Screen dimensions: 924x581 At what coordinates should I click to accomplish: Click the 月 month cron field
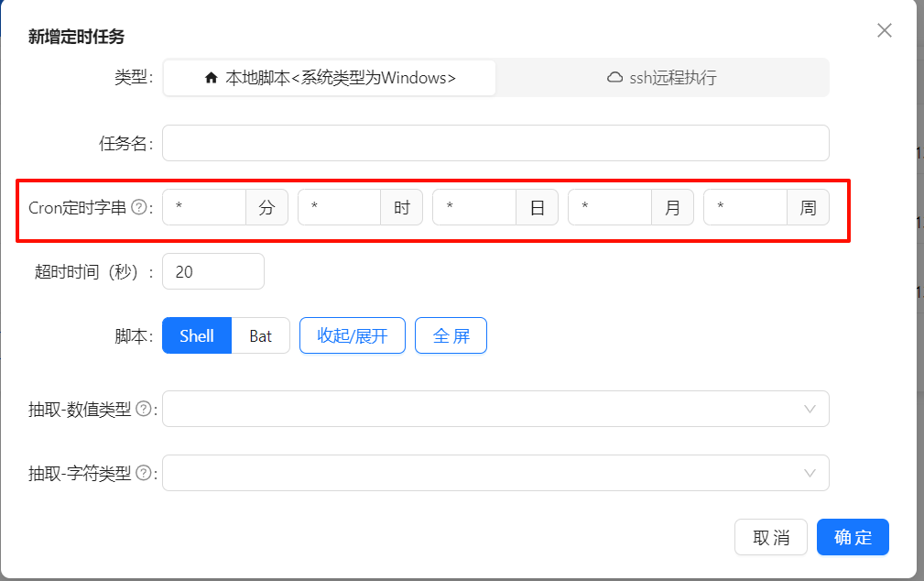pos(610,207)
